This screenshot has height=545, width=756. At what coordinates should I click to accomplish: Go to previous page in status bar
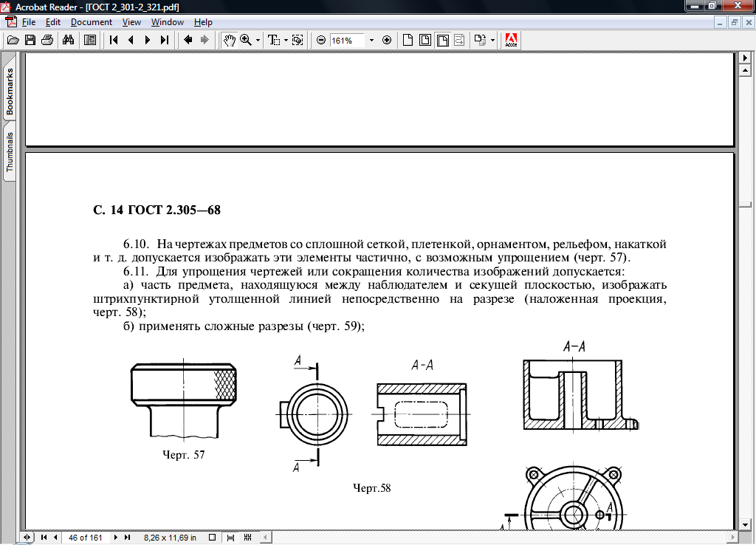click(x=55, y=538)
